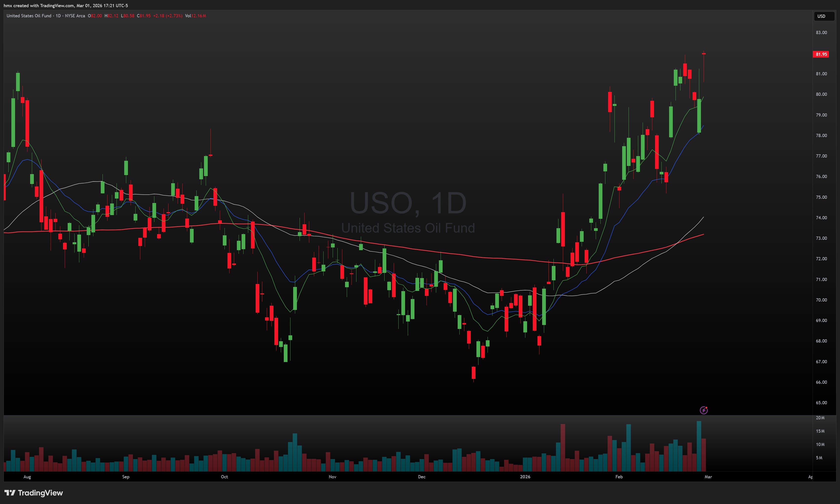
Task: Click the Vol 12.16M volume legend
Action: point(195,16)
